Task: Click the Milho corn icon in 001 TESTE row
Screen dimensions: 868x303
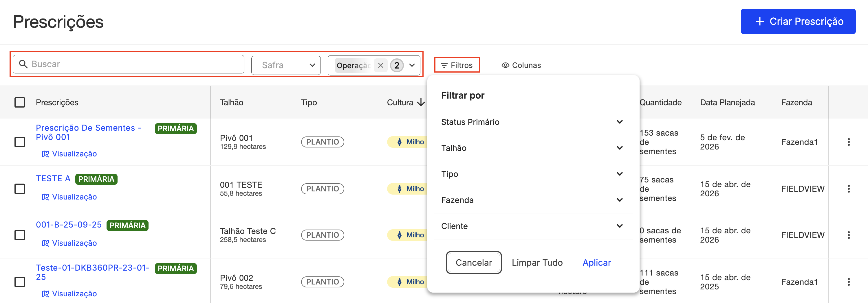Action: 399,189
